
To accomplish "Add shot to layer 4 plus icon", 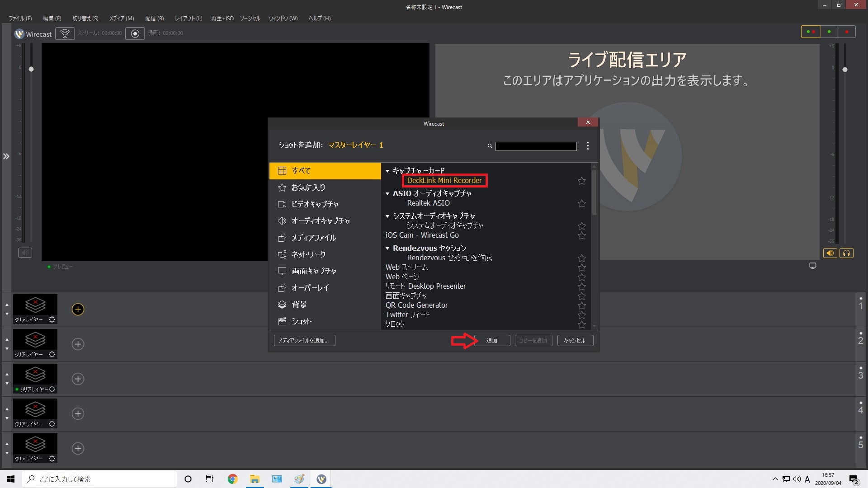I will pos(78,413).
